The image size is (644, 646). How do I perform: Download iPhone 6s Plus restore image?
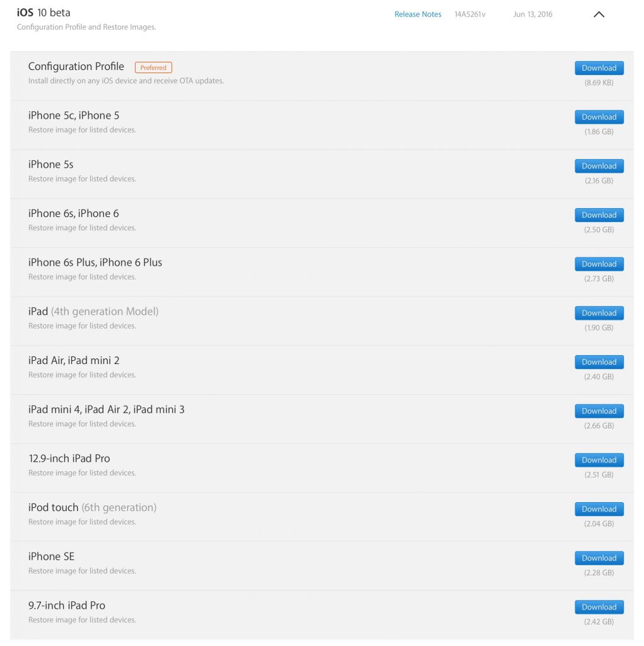coord(599,264)
